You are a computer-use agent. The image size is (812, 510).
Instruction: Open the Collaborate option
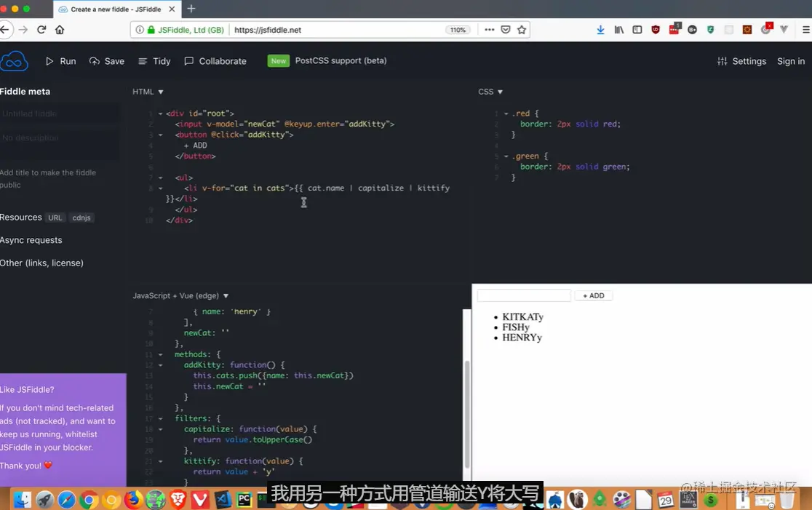tap(215, 61)
